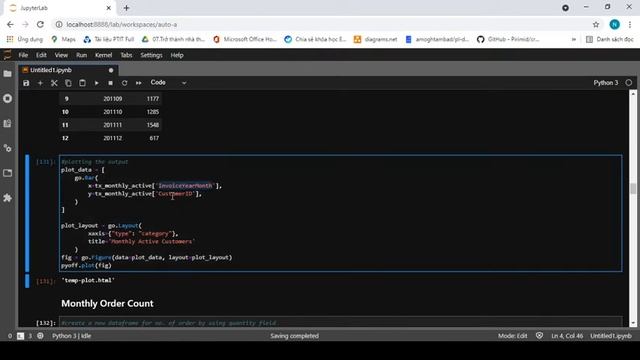The height and width of the screenshot is (360, 640).
Task: Copy the selected cells icon
Action: pyautogui.click(x=68, y=83)
